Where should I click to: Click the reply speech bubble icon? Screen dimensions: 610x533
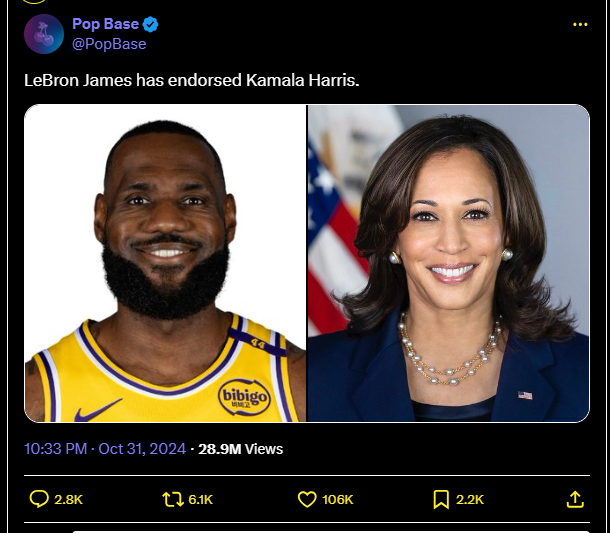pos(39,499)
